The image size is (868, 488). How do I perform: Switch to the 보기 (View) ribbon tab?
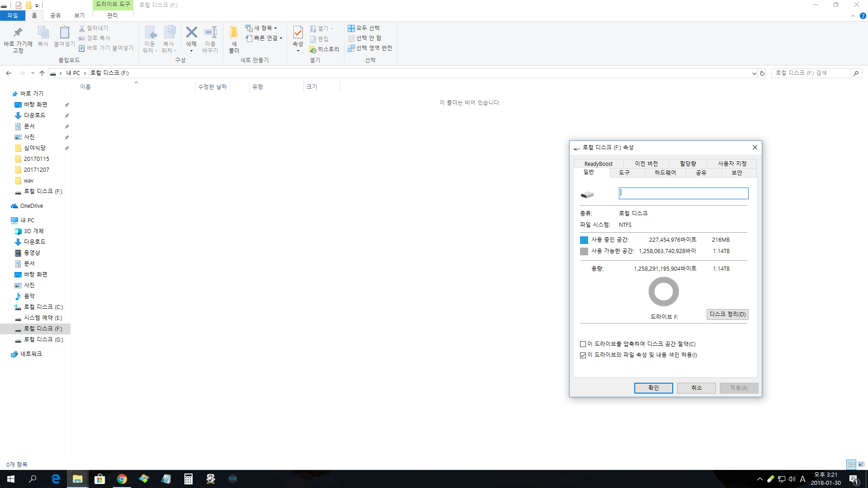pyautogui.click(x=79, y=15)
